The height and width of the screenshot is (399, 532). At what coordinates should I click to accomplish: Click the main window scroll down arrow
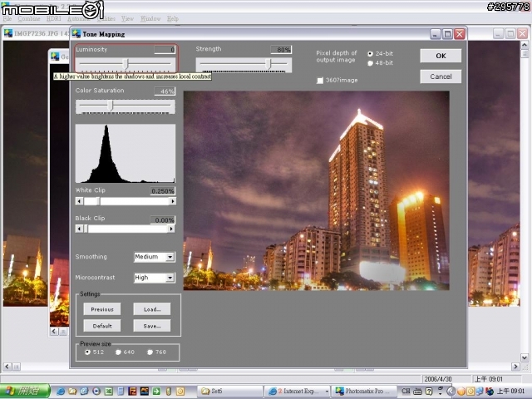click(525, 357)
